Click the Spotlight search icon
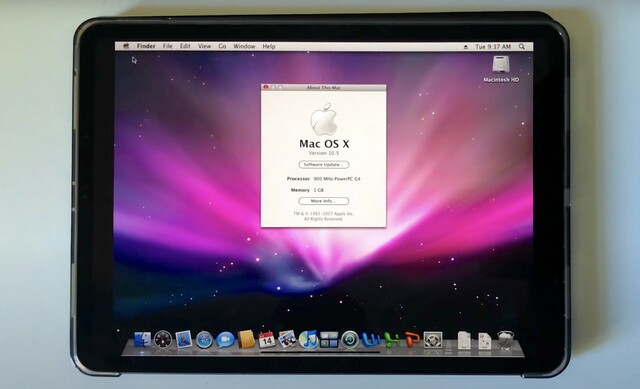Viewport: 640px width, 389px height. coord(522,47)
